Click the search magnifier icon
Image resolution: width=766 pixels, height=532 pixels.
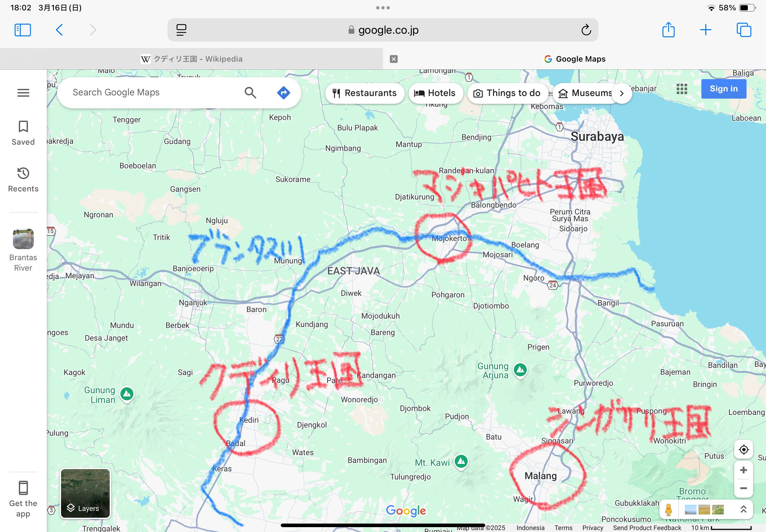[x=250, y=92]
